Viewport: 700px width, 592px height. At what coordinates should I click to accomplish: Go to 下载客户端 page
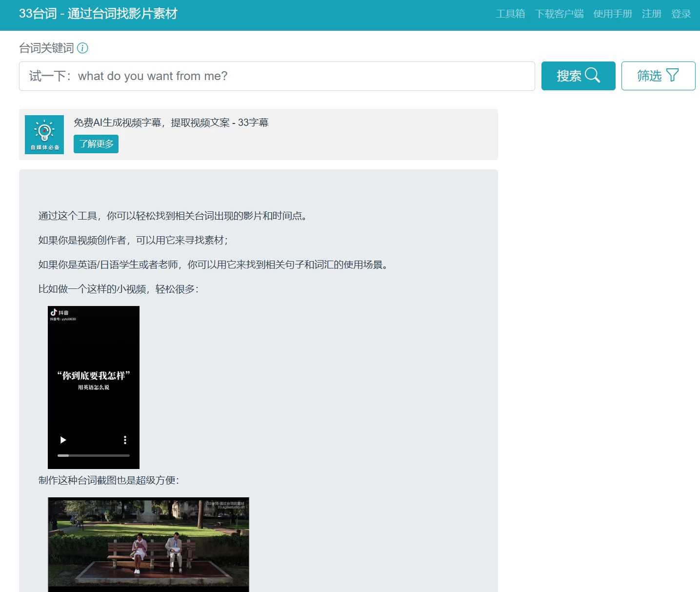point(559,14)
